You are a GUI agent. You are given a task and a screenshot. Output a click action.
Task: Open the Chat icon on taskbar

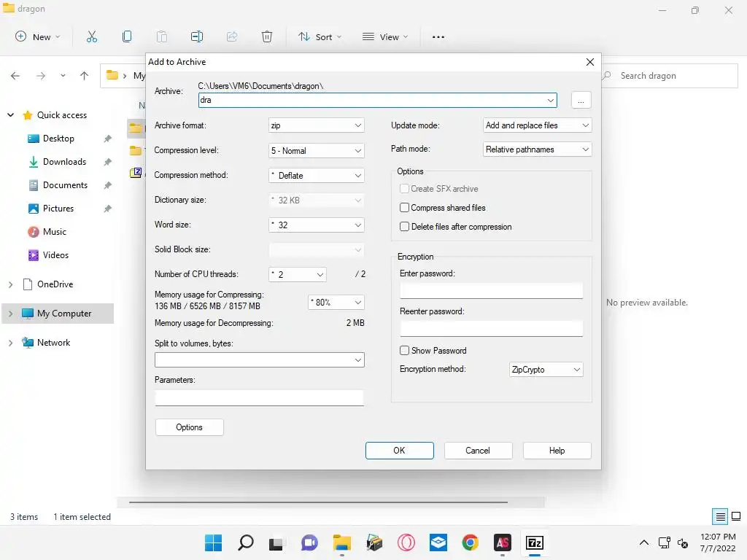(309, 542)
